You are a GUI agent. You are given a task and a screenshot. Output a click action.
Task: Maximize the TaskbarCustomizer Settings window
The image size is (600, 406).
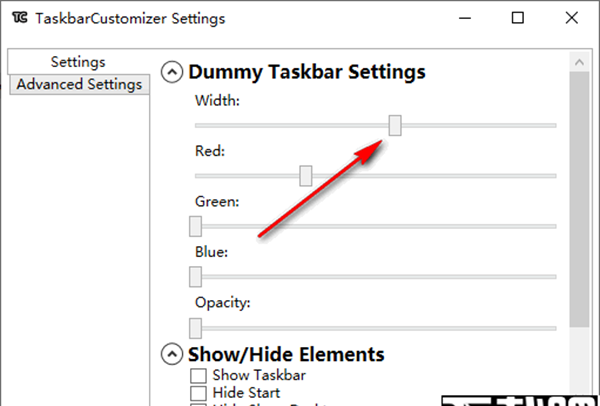[518, 18]
